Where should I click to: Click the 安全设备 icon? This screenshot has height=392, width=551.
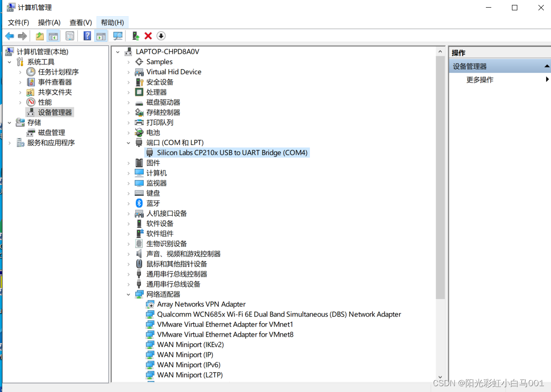139,82
